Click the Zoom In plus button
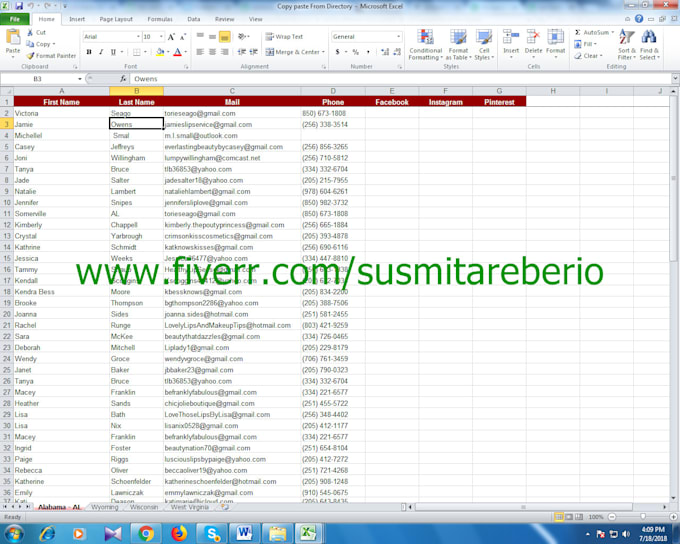The image size is (680, 544). (x=673, y=517)
